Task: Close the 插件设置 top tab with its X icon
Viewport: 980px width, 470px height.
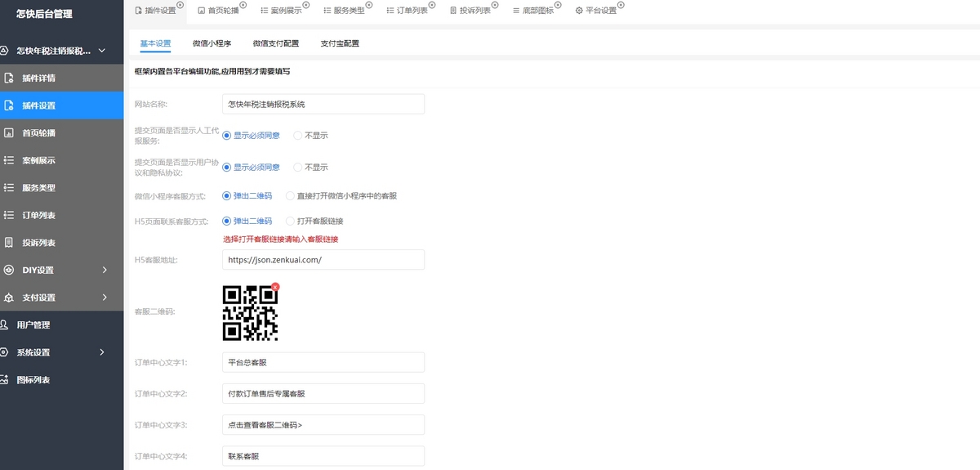Action: click(x=180, y=5)
